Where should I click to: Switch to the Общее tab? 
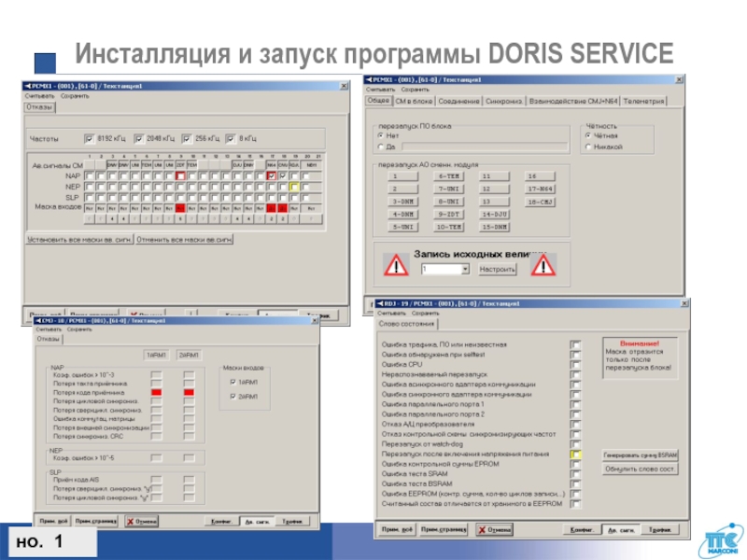379,101
